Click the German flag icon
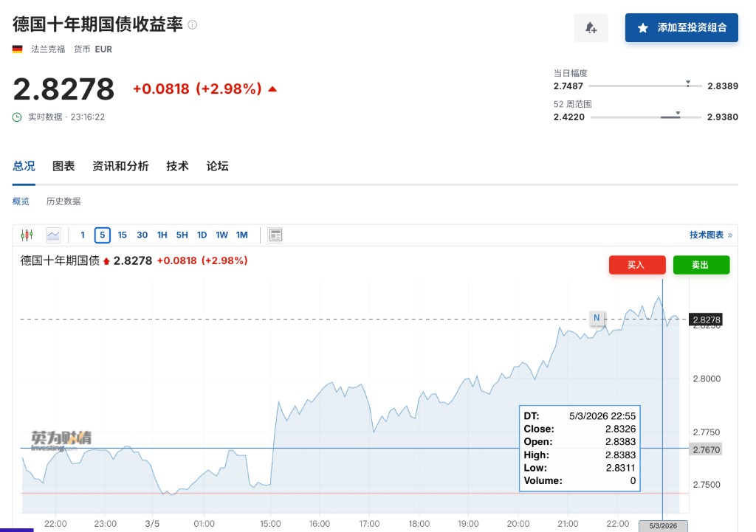This screenshot has width=756, height=532. [18, 49]
